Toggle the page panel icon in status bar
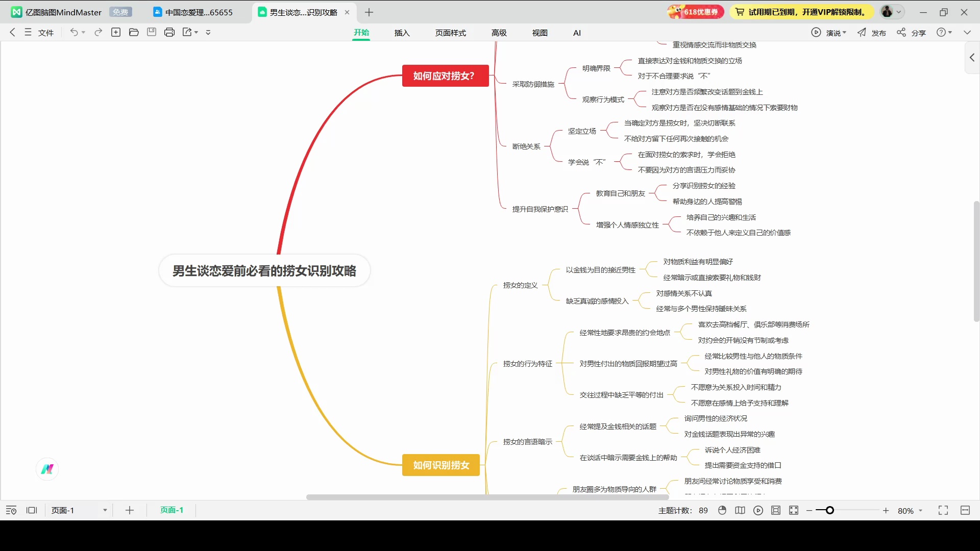The image size is (980, 551). [x=32, y=510]
